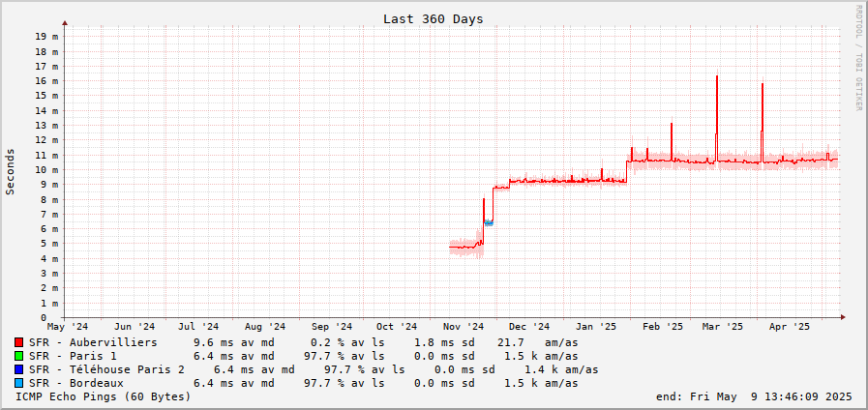Click the '19 m' y-axis value
The height and width of the screenshot is (410, 868).
[46, 37]
